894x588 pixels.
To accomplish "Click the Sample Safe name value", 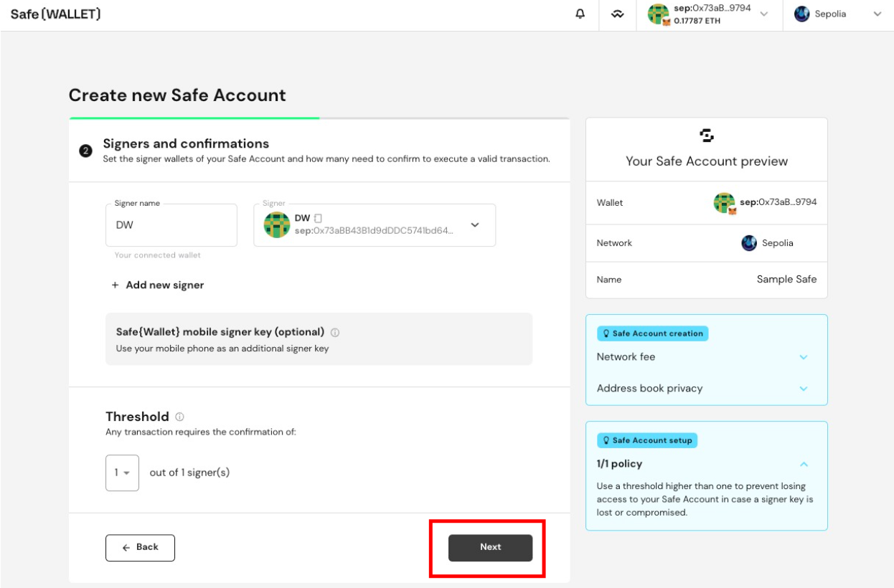I will pos(786,280).
